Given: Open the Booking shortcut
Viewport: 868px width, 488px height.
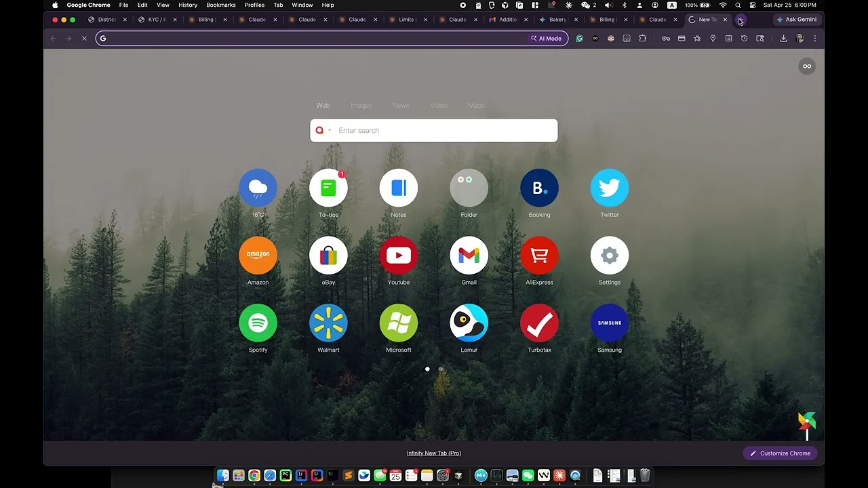Looking at the screenshot, I should 539,188.
